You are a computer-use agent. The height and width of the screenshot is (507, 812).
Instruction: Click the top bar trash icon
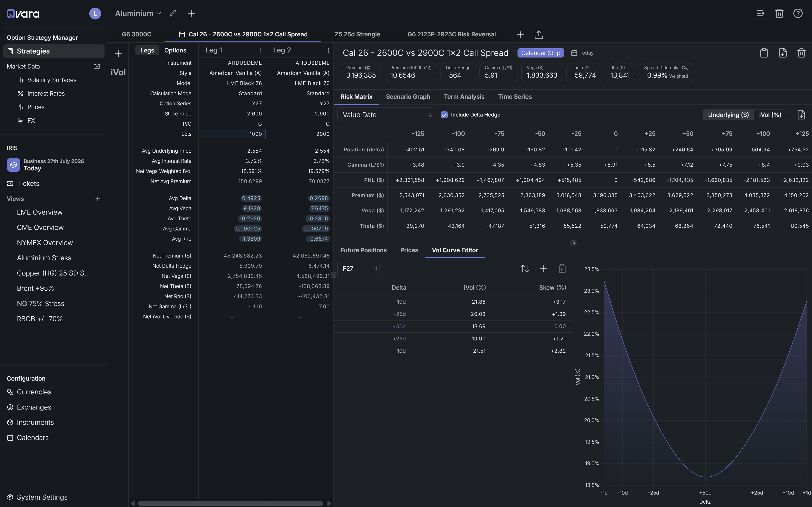[779, 13]
